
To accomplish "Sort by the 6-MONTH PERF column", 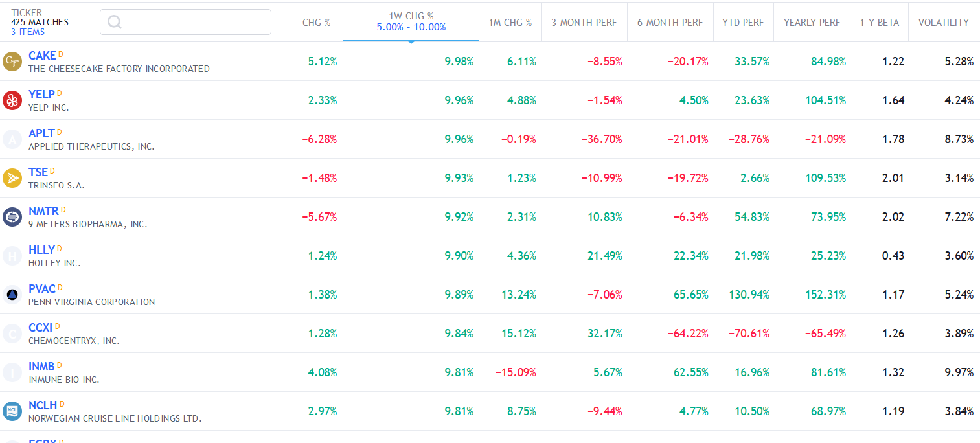I will (x=670, y=22).
